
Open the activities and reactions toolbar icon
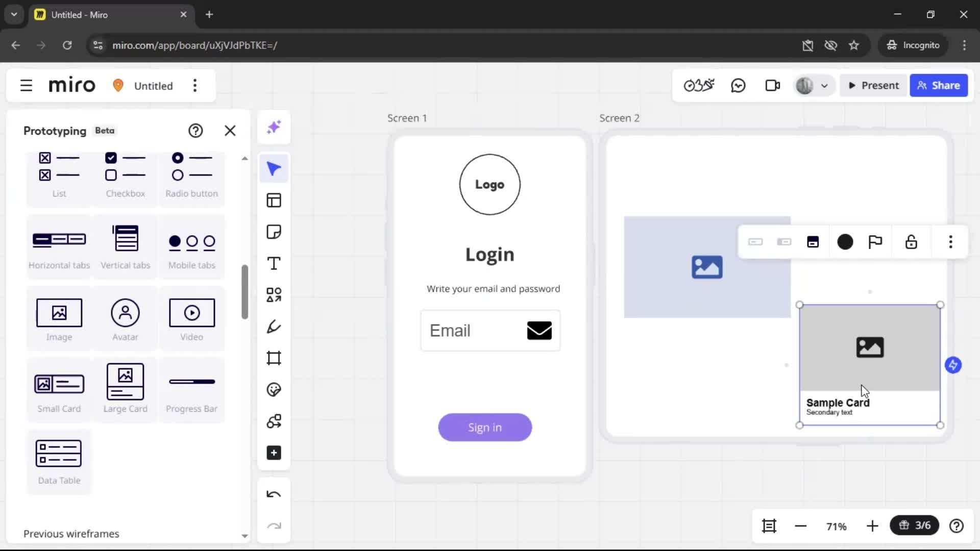coord(699,86)
